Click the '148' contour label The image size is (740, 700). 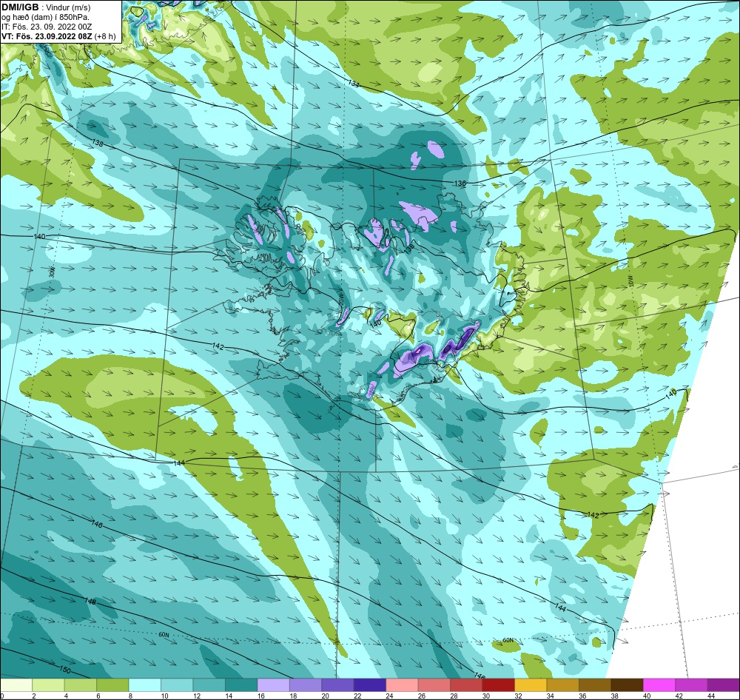point(90,602)
